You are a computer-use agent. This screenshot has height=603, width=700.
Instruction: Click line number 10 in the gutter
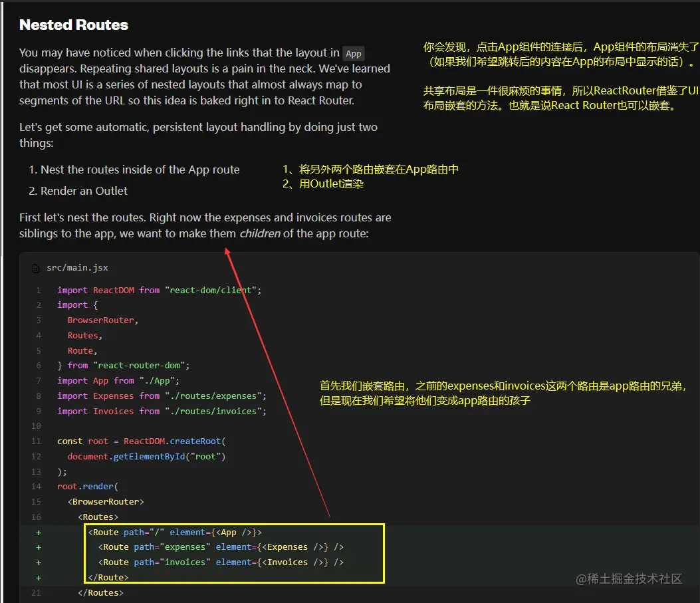(x=36, y=425)
